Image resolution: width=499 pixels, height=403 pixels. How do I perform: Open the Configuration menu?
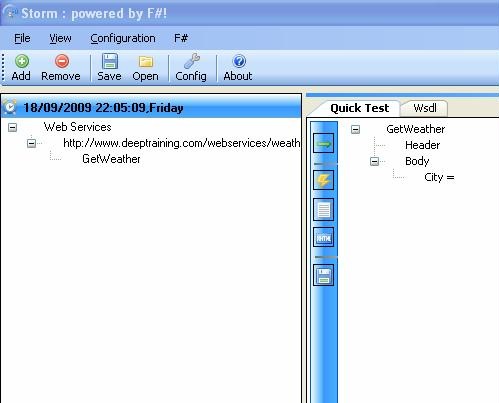click(123, 38)
